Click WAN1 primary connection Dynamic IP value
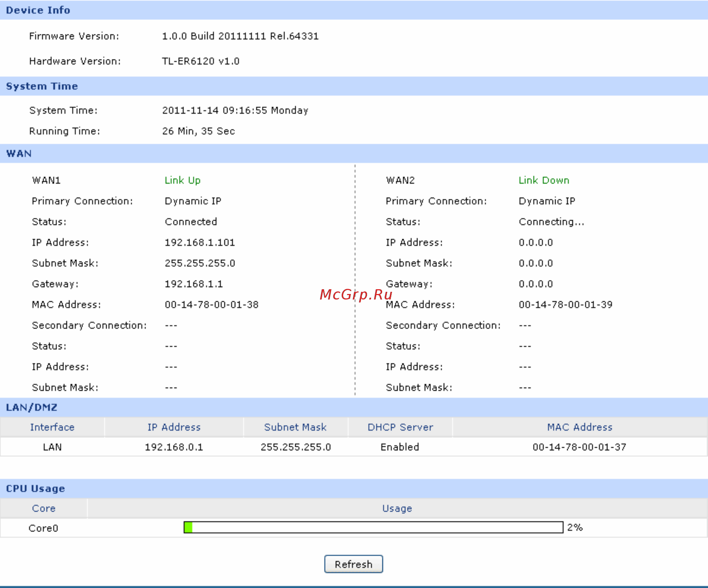708x588 pixels. pos(193,201)
